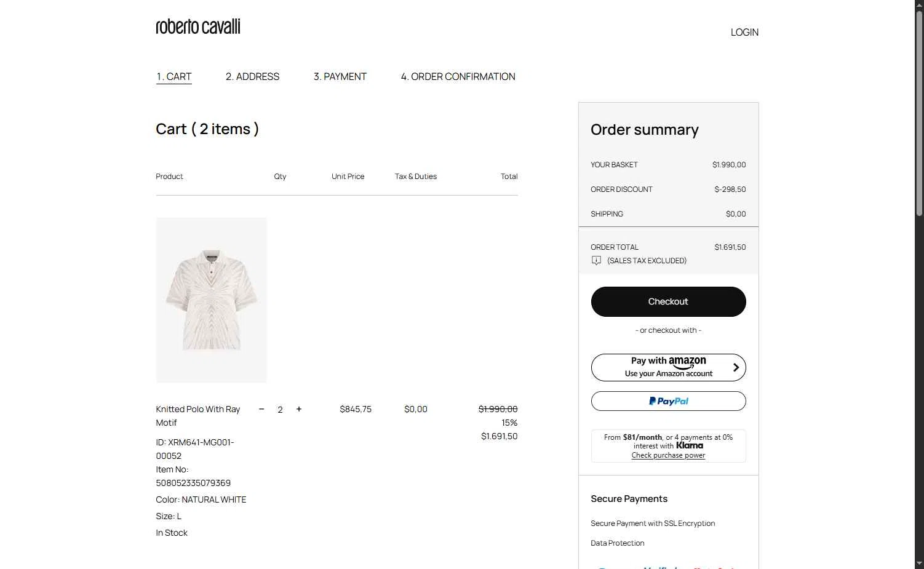Increase quantity with the plus icon
924x569 pixels.
coord(299,409)
